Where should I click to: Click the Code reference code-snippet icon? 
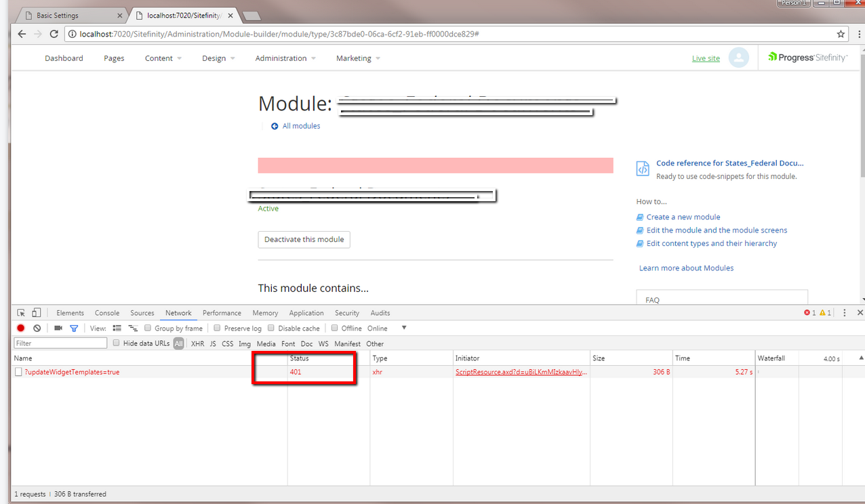click(642, 168)
